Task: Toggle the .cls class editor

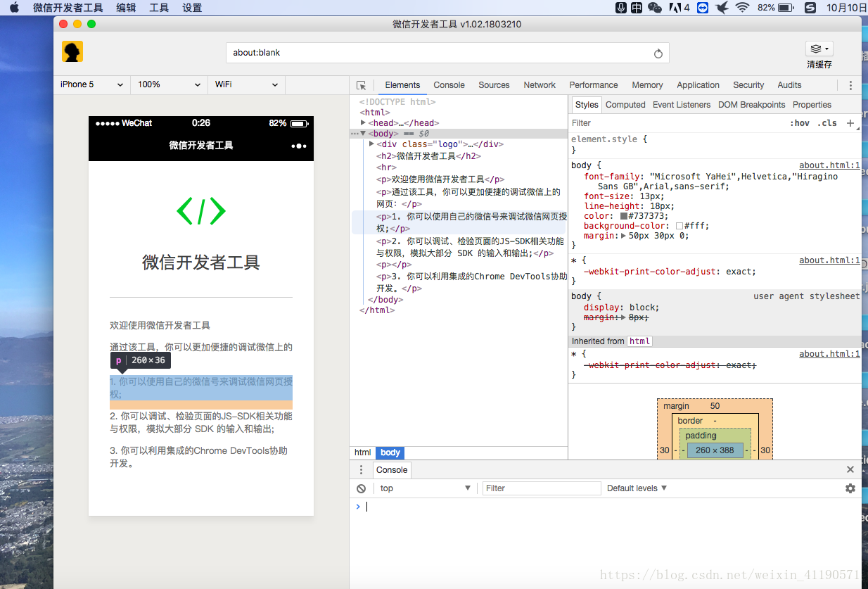Action: coord(828,123)
